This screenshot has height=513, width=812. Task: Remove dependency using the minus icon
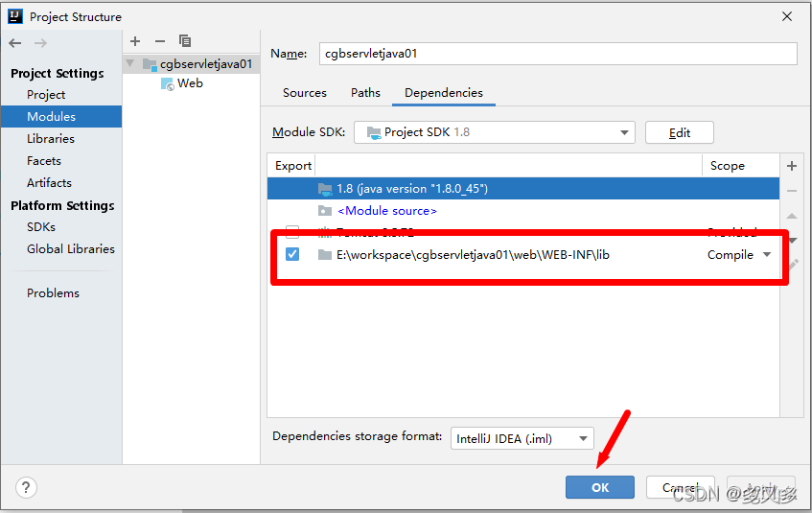(792, 191)
